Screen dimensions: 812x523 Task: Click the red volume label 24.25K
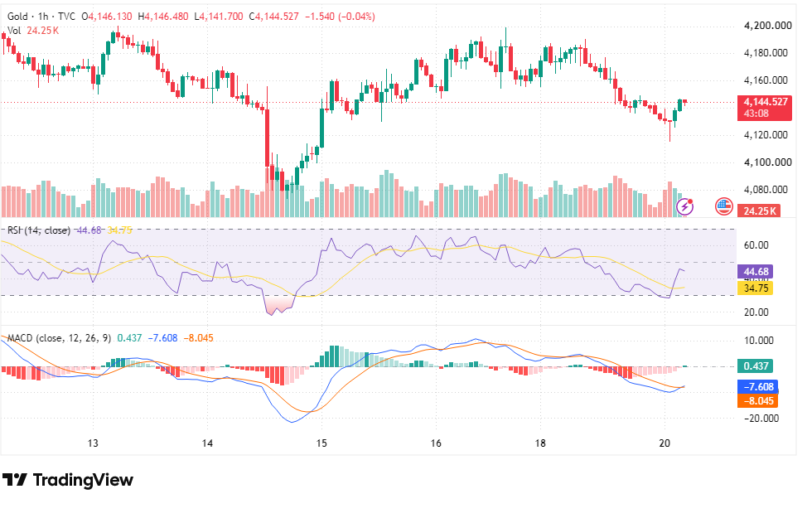click(x=759, y=211)
